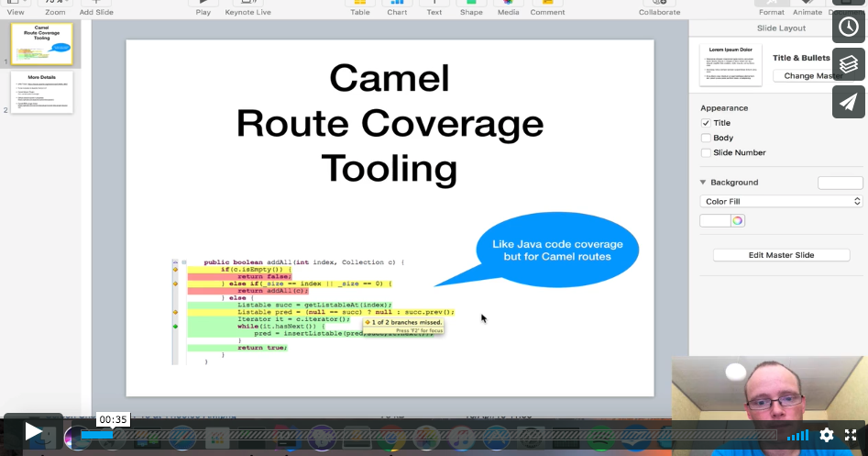Click the Change Master button
This screenshot has height=456, width=868.
point(813,76)
